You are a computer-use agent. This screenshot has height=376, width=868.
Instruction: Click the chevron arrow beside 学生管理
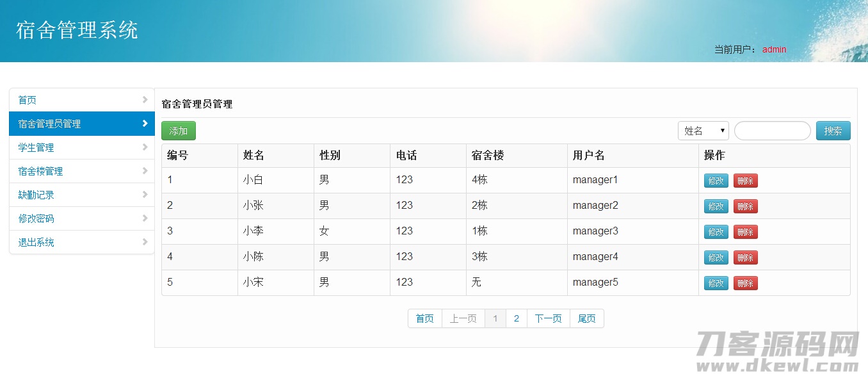(145, 147)
